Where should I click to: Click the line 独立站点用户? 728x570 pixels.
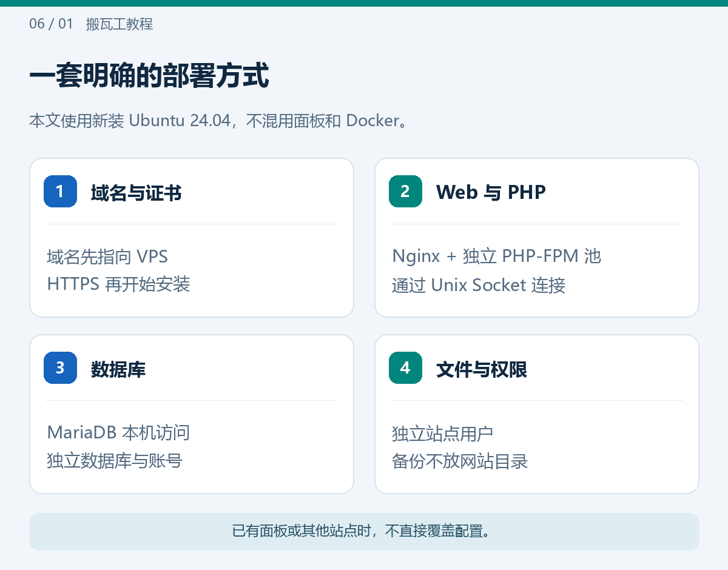442,434
